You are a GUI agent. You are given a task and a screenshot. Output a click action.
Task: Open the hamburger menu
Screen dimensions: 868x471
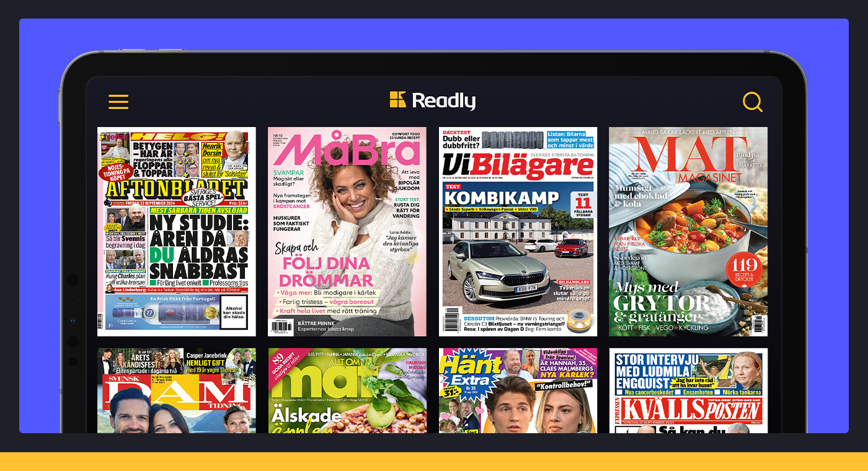(118, 102)
